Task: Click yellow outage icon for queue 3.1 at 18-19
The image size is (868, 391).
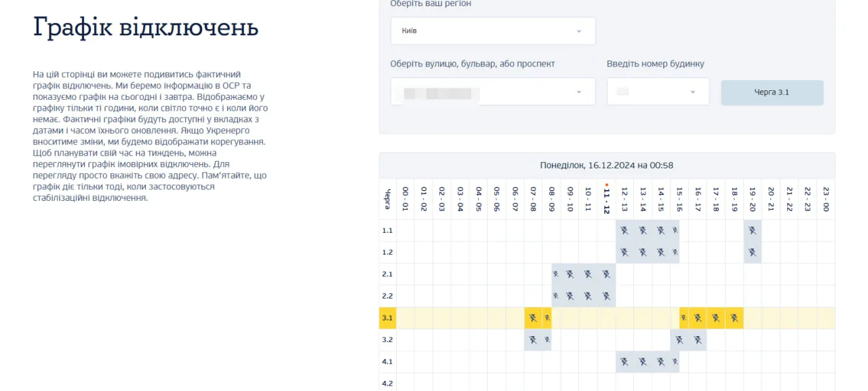Action: point(734,318)
